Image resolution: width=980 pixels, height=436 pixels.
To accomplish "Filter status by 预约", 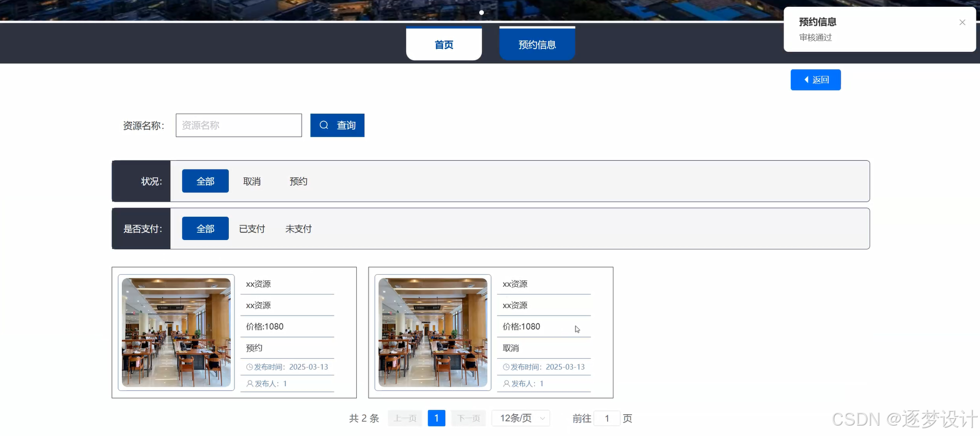I will click(x=299, y=181).
